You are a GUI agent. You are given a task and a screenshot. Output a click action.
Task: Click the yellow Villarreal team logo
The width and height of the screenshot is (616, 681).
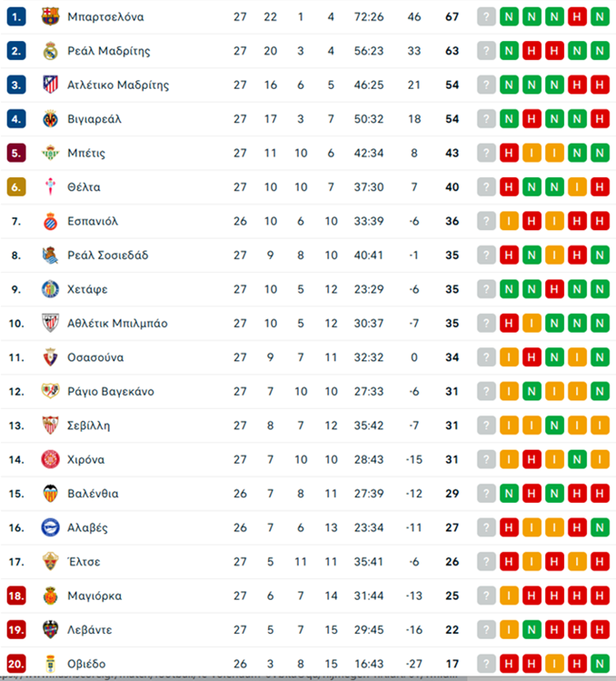click(x=50, y=119)
